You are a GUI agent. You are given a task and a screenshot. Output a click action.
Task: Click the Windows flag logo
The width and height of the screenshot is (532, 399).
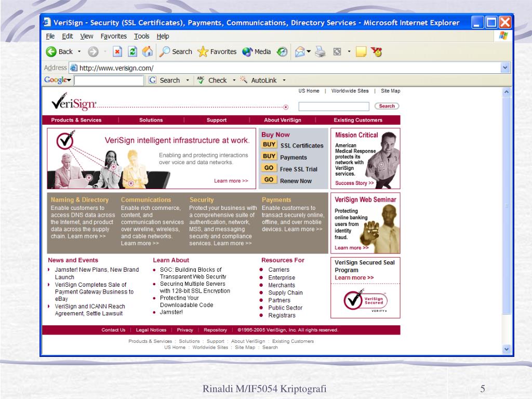click(x=503, y=36)
